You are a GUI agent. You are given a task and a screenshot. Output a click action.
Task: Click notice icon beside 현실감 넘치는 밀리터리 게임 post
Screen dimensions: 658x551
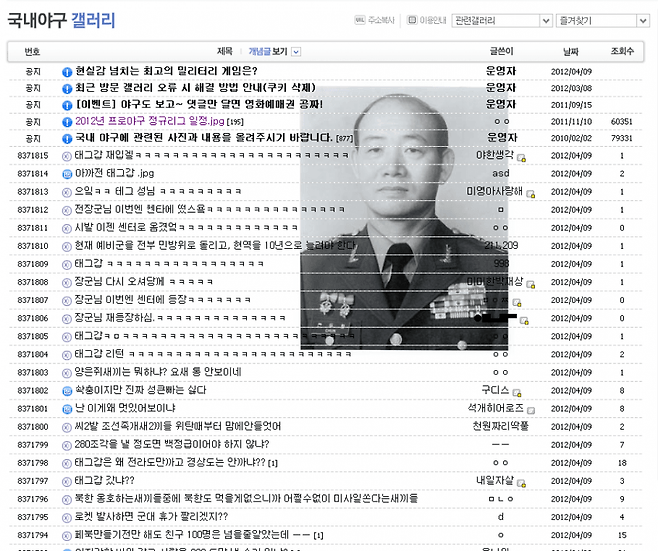67,71
